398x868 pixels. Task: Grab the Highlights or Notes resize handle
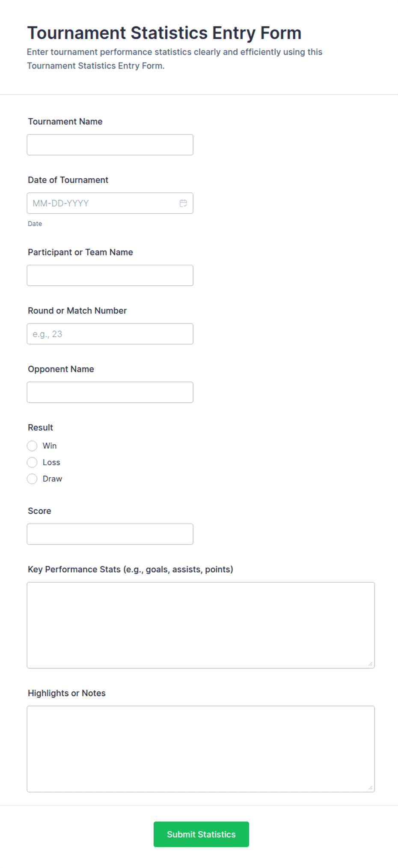click(x=370, y=788)
